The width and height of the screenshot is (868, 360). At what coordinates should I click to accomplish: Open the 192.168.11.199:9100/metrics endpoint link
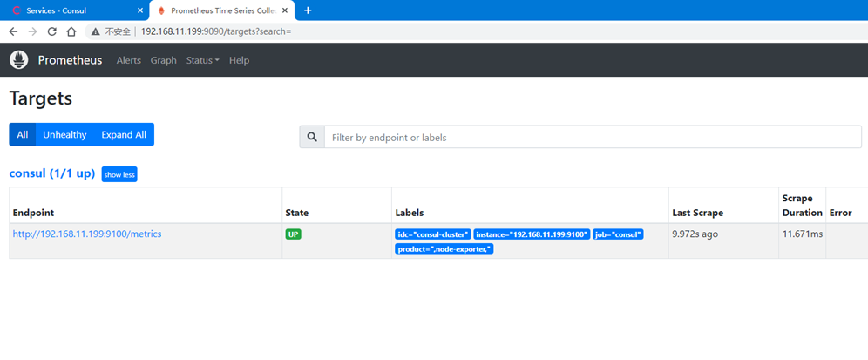(87, 234)
